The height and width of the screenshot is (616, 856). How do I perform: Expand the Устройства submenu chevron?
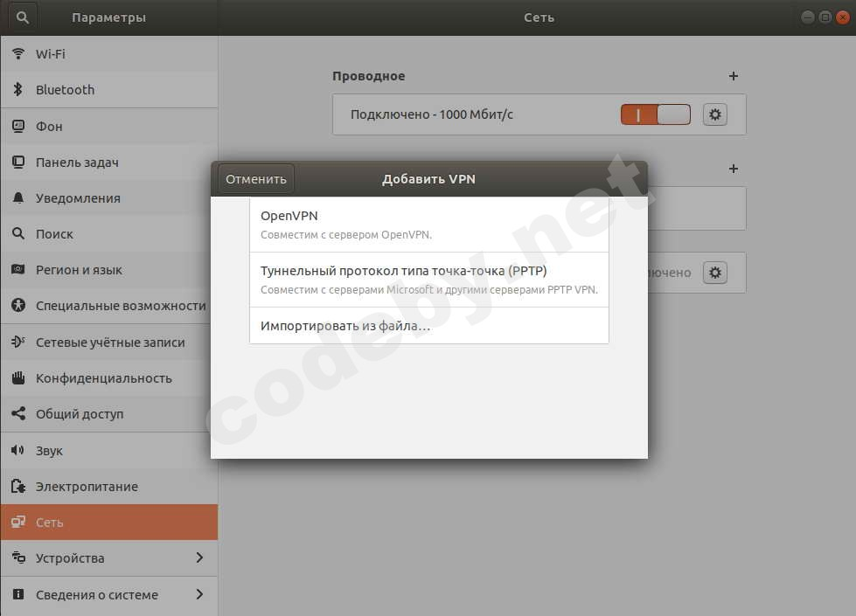pos(199,557)
